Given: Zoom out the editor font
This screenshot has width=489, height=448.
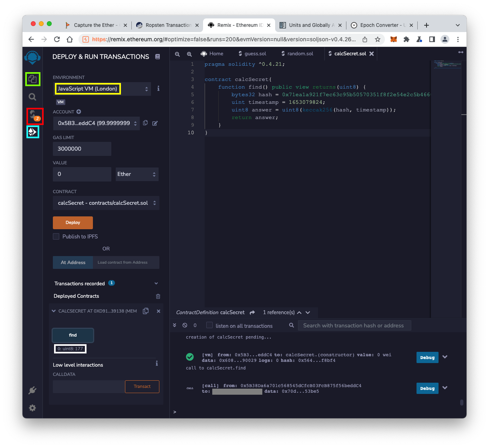Looking at the screenshot, I should click(177, 54).
